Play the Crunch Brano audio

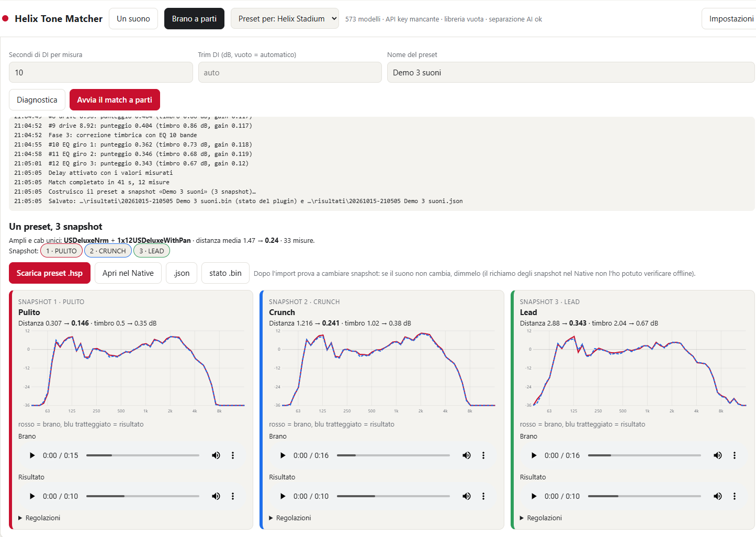pos(283,455)
